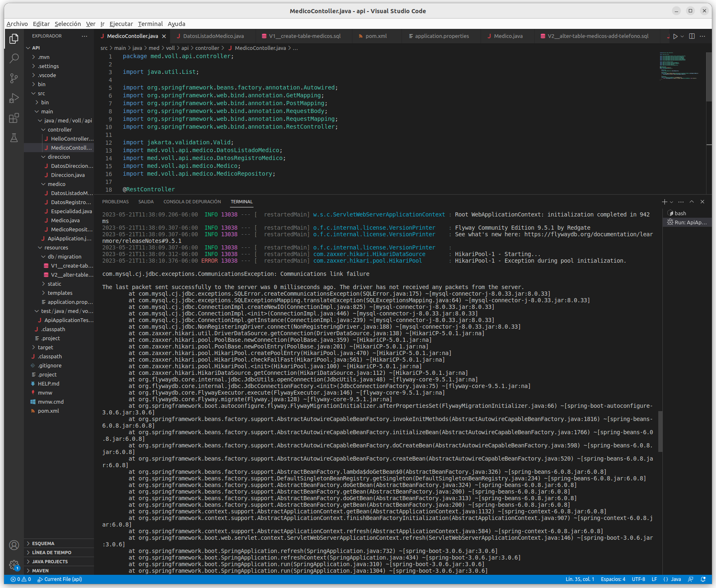This screenshot has height=588, width=716.
Task: Create new terminal with plus icon
Action: pos(664,202)
